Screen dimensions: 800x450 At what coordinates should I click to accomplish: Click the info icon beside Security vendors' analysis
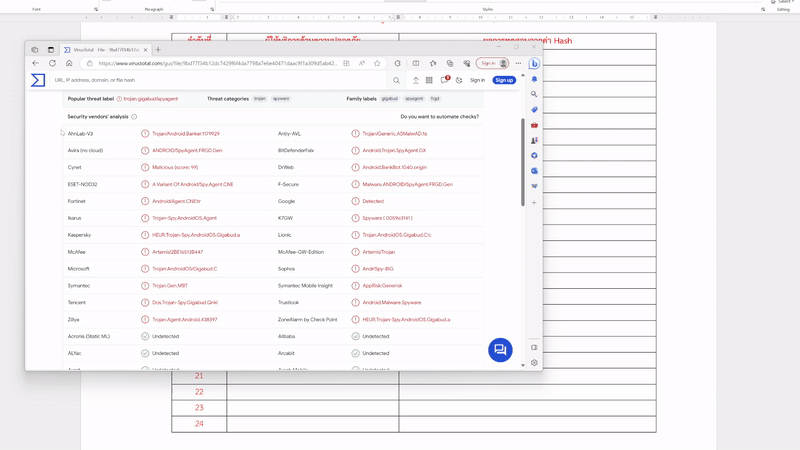pyautogui.click(x=134, y=117)
